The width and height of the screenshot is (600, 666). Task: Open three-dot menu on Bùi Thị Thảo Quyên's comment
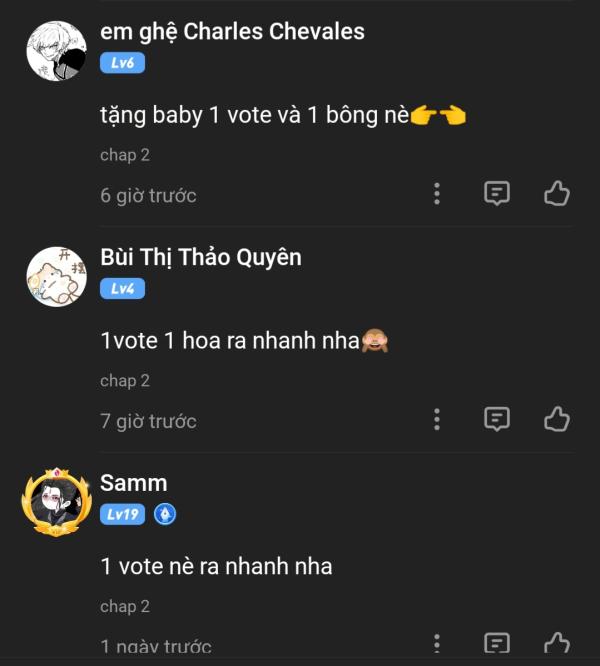[x=437, y=419]
